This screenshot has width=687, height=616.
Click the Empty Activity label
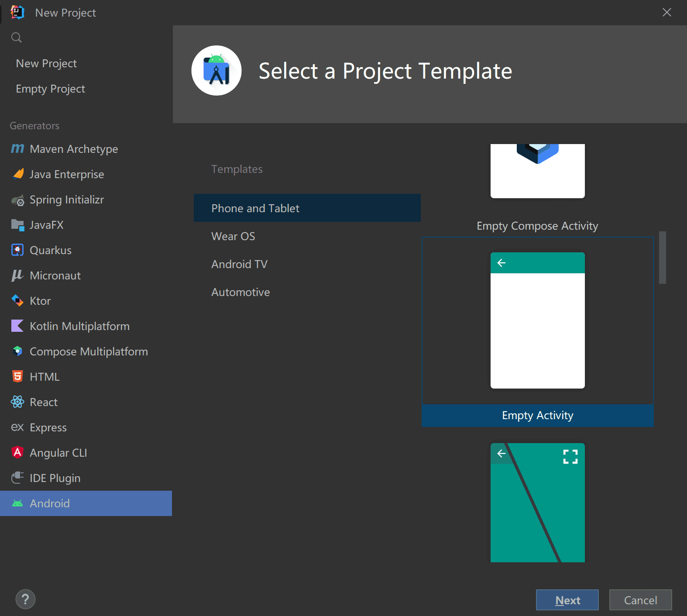click(x=538, y=415)
